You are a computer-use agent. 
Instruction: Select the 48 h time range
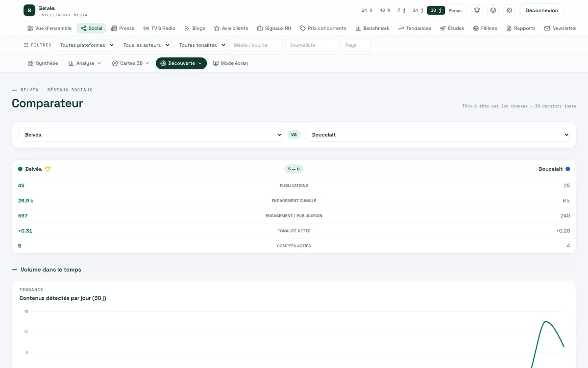coord(385,10)
